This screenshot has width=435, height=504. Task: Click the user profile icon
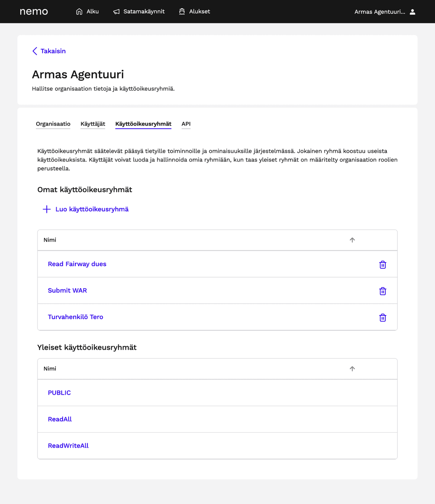413,12
